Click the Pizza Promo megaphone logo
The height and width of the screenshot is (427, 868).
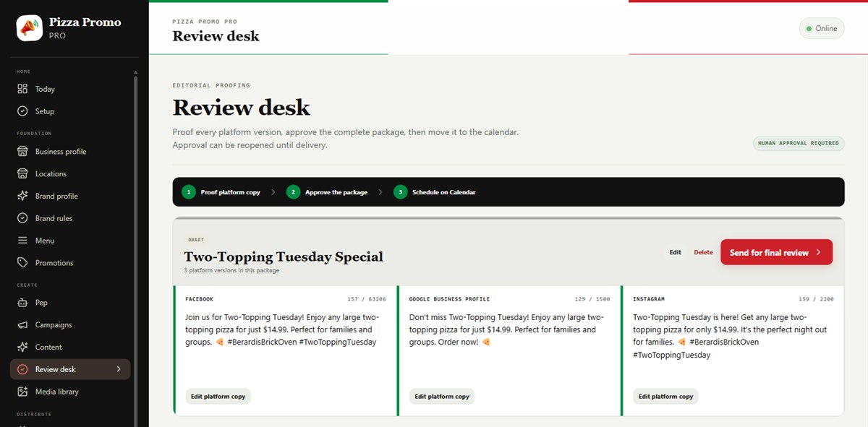pos(30,28)
